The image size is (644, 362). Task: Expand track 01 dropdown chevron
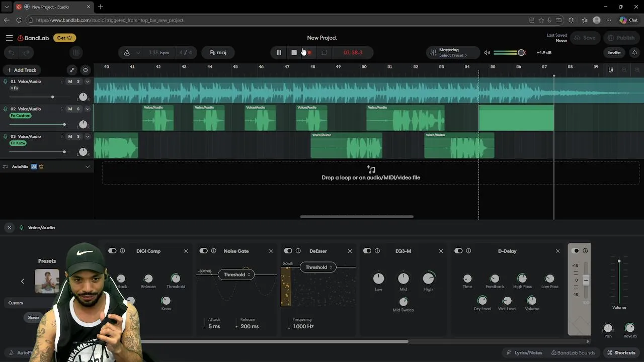87,81
